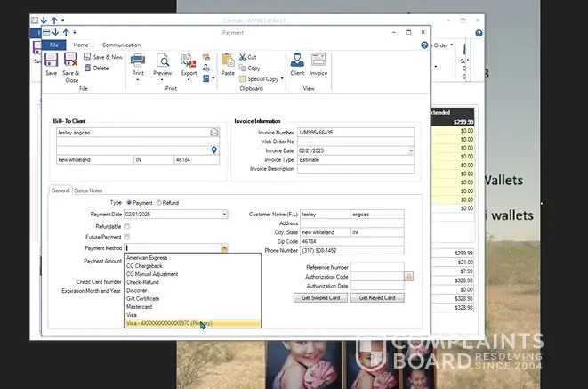Open the Invoice Date dropdown arrow

coord(410,150)
